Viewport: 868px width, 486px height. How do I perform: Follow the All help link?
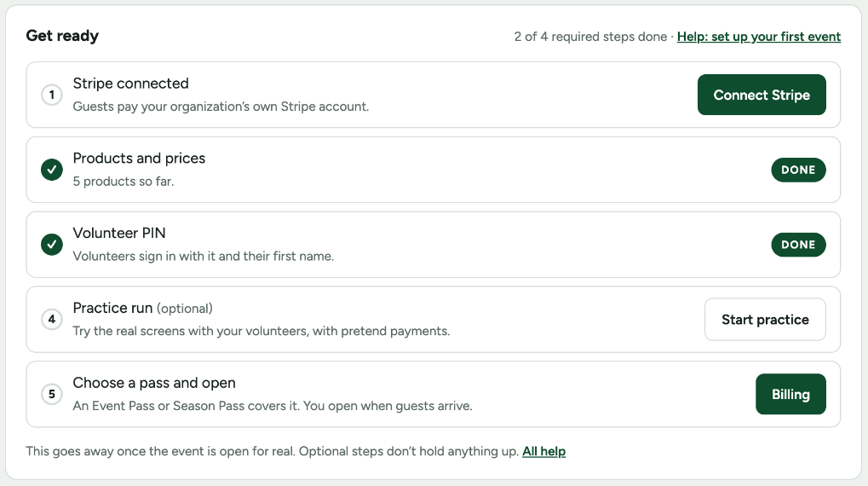point(543,451)
